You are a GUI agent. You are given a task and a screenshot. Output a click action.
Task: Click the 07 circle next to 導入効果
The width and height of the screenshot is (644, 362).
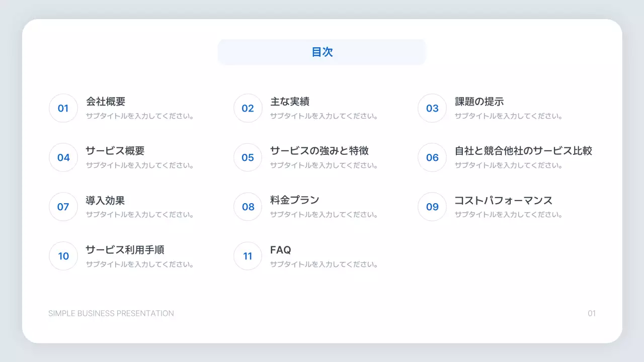click(63, 207)
